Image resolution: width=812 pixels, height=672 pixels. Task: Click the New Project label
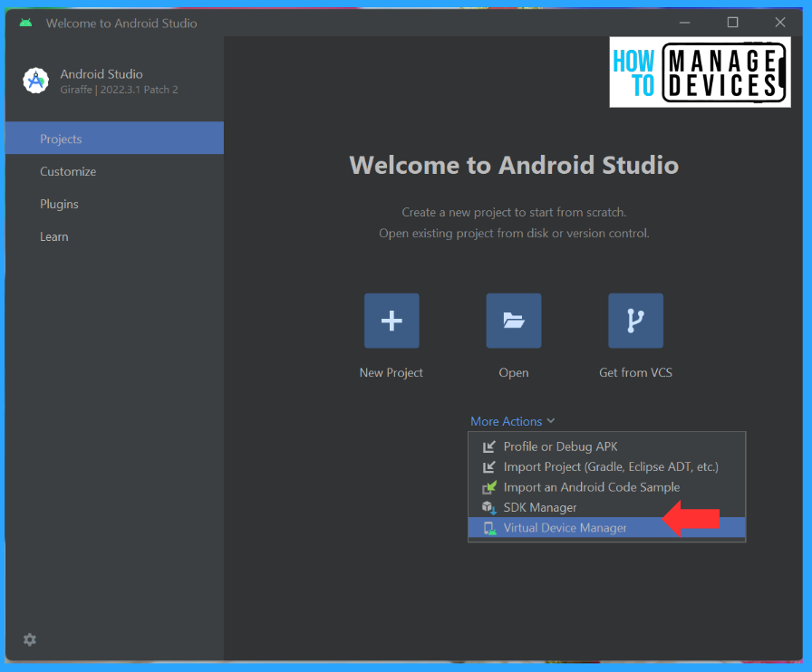[x=391, y=373]
